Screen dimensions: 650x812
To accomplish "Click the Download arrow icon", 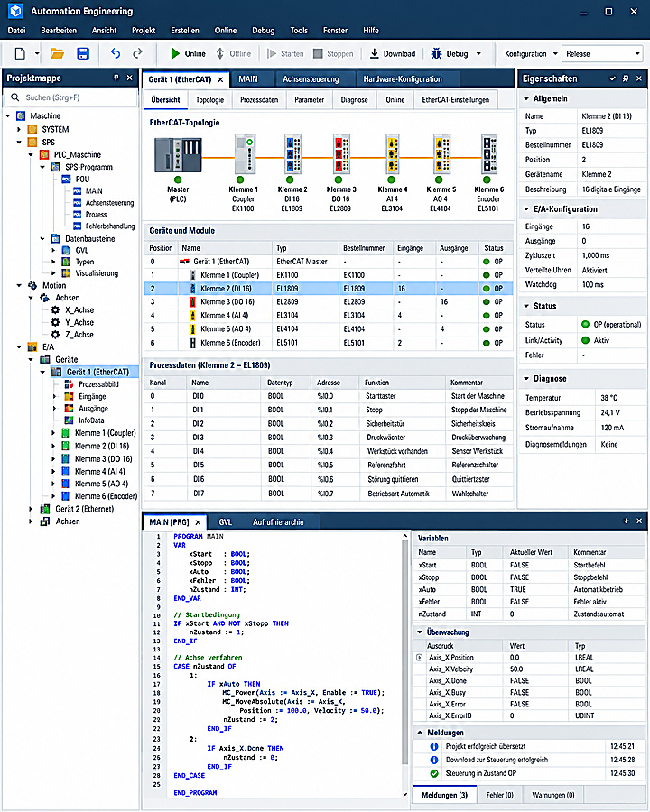I will click(x=375, y=53).
